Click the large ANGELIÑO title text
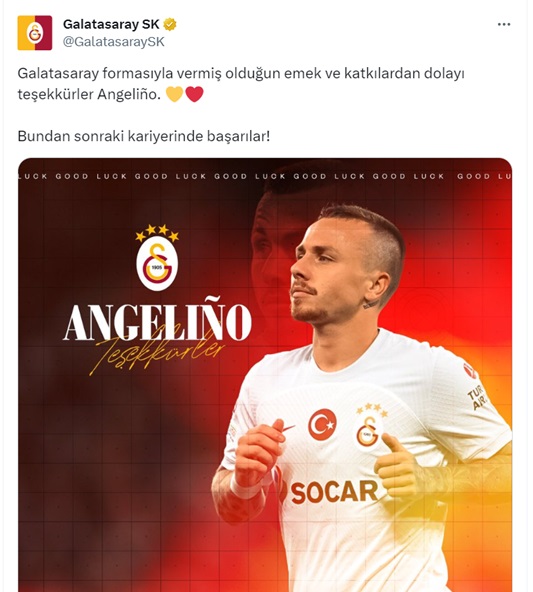This screenshot has width=533, height=592. 157,322
